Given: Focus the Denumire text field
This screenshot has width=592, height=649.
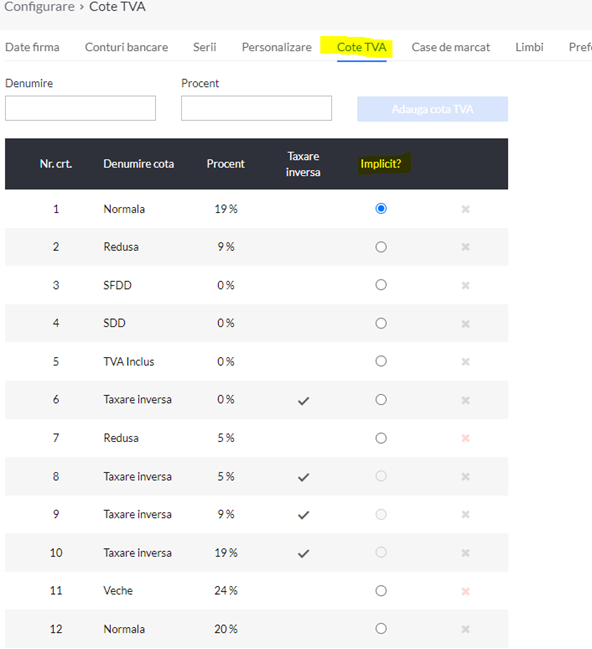Looking at the screenshot, I should 80,108.
